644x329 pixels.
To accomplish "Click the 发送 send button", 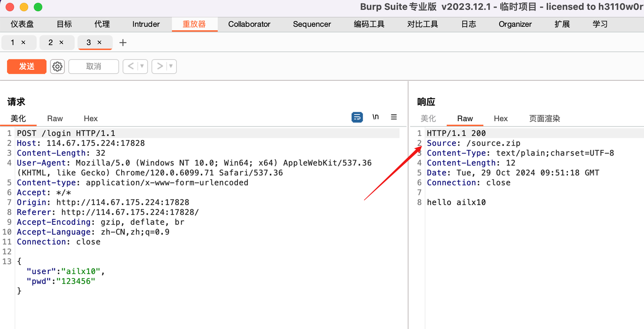I will coord(26,66).
